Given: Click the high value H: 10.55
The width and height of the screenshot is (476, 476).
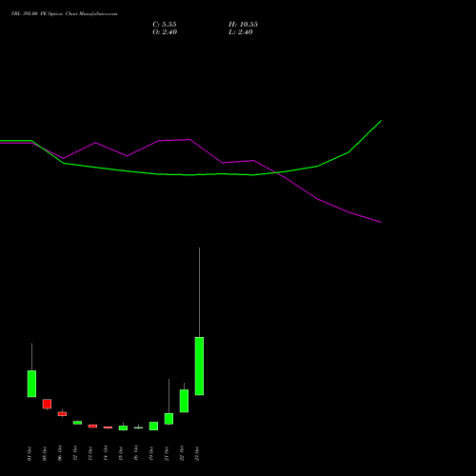Looking at the screenshot, I should click(243, 25).
